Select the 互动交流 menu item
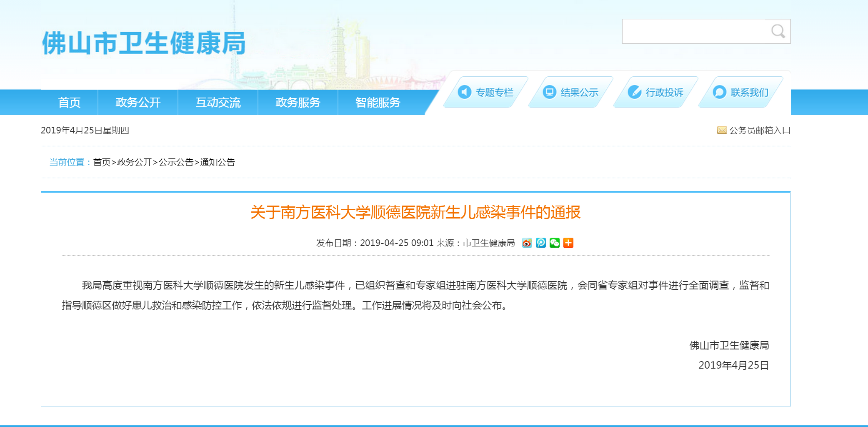Screen dimensions: 868x427 (x=218, y=102)
